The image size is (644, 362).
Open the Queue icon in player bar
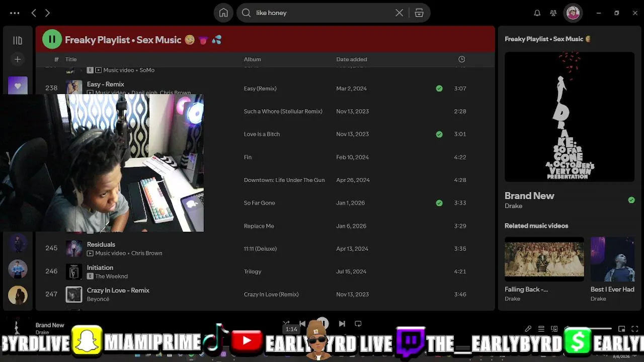point(541,329)
